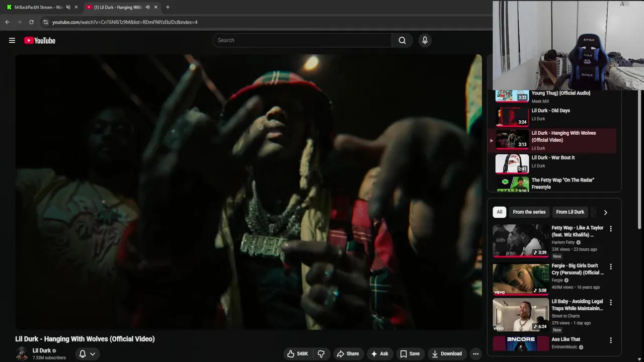644x362 pixels.
Task: Click the video title Hanging With Wolves
Action: click(x=85, y=339)
